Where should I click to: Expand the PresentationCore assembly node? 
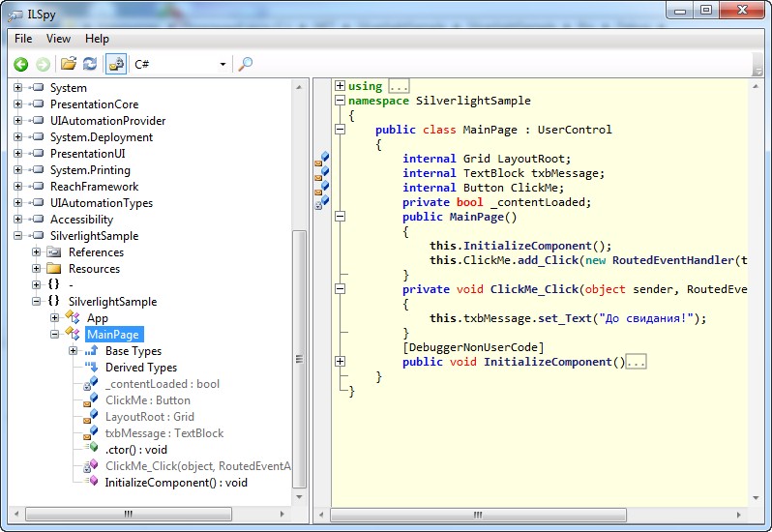[17, 103]
